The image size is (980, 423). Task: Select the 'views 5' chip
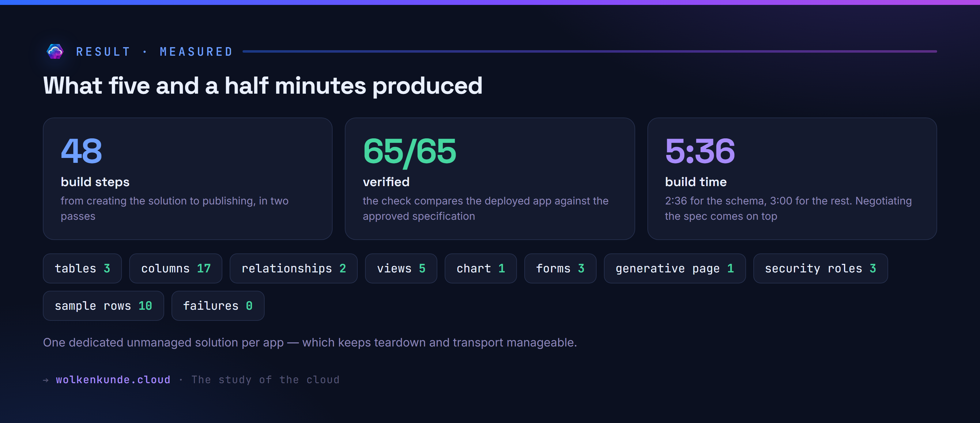tap(401, 268)
